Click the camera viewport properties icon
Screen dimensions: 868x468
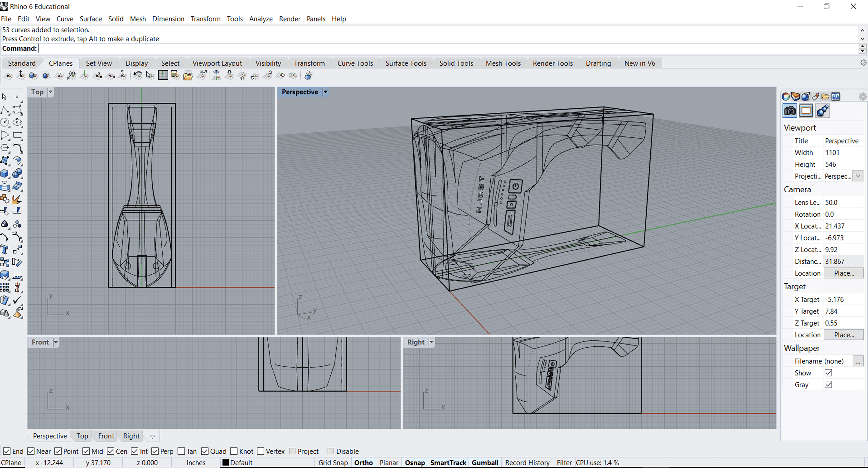tap(790, 111)
